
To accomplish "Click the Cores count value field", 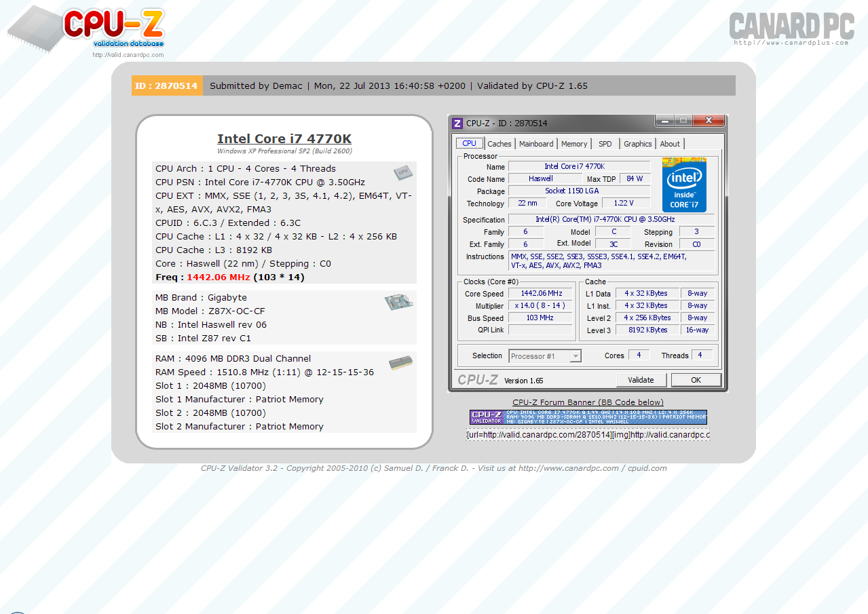I will (x=639, y=355).
